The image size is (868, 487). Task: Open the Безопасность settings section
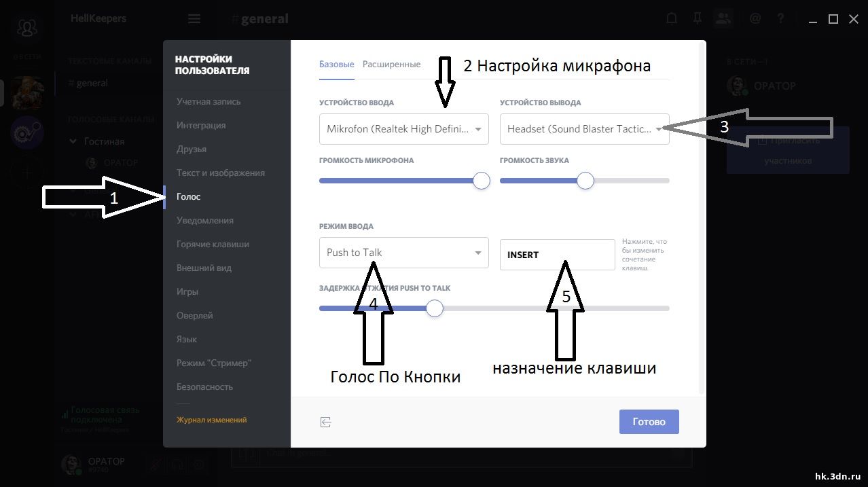click(x=204, y=387)
